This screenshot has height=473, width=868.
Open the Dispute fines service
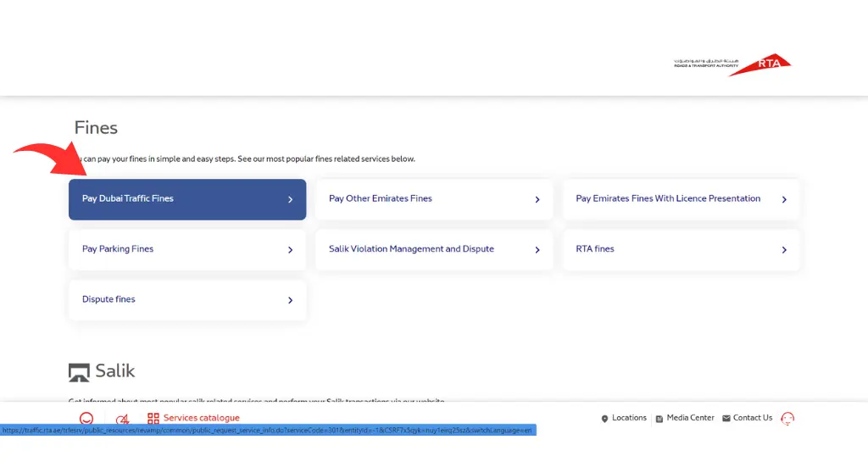[x=187, y=300]
